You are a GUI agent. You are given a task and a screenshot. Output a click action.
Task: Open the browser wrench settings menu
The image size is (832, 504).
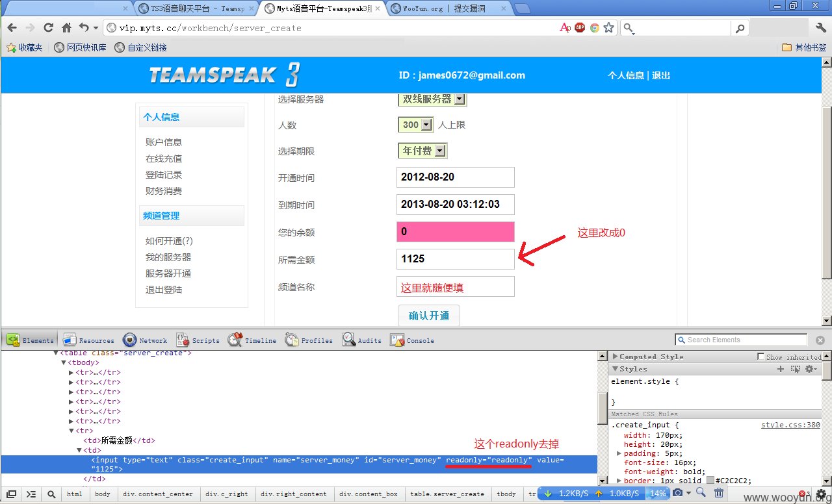(x=820, y=28)
